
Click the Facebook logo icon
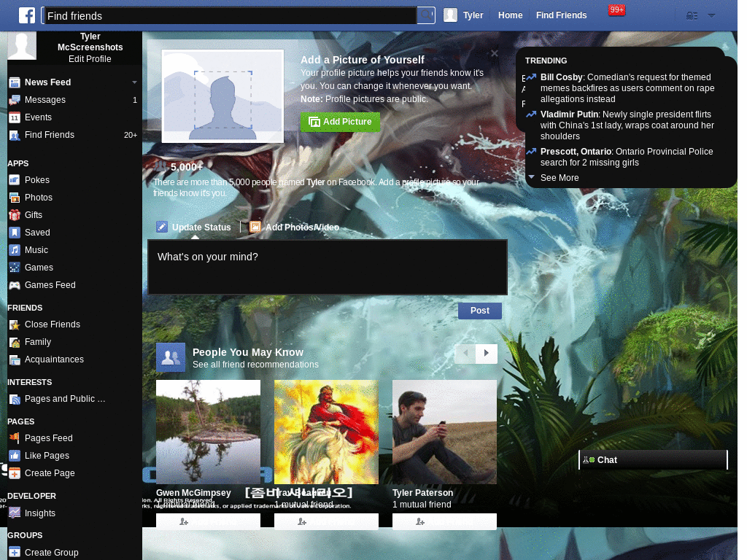pos(27,15)
